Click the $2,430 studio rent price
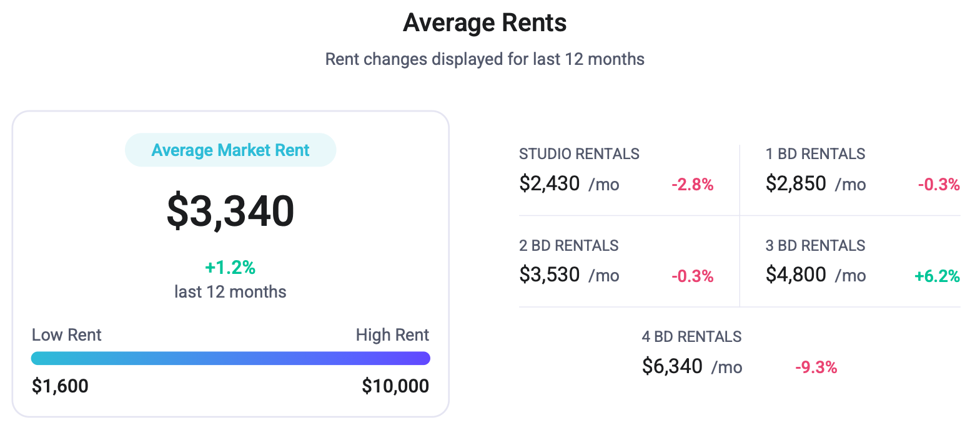The image size is (980, 433). coord(550,183)
